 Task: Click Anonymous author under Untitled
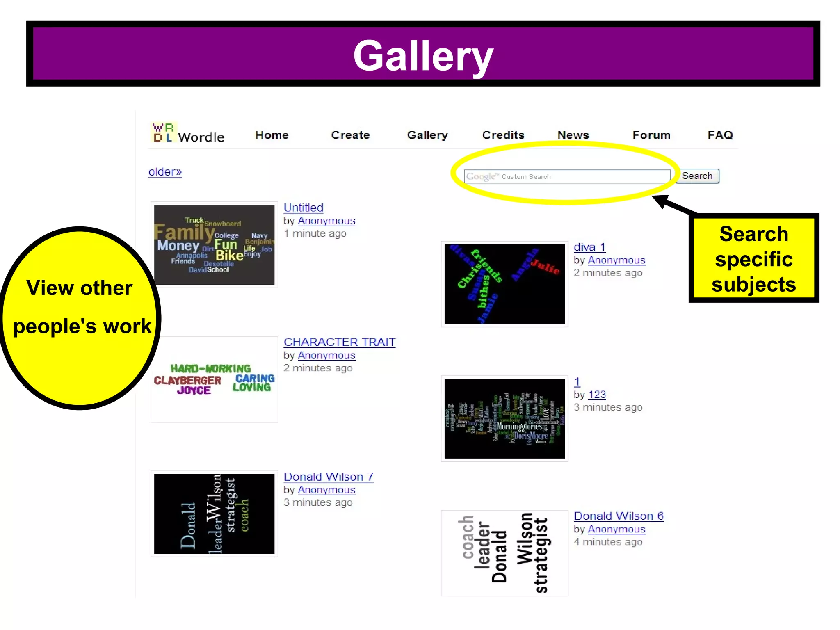[326, 221]
